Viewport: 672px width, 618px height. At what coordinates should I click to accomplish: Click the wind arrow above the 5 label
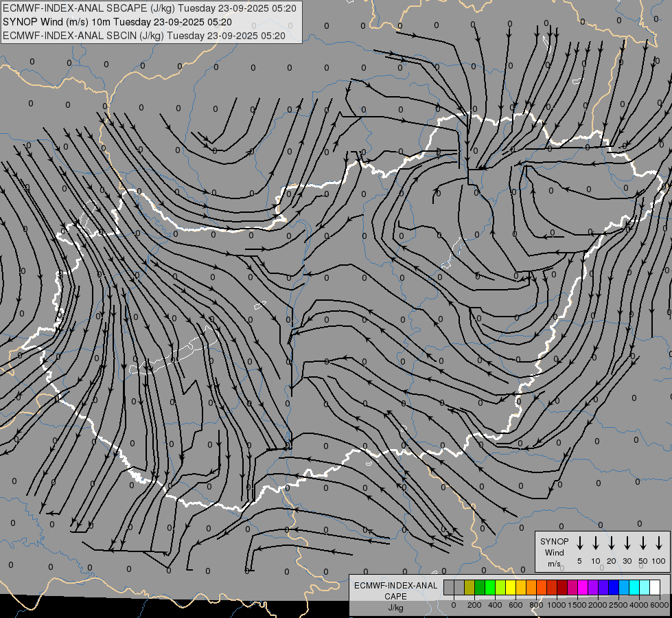(x=580, y=543)
